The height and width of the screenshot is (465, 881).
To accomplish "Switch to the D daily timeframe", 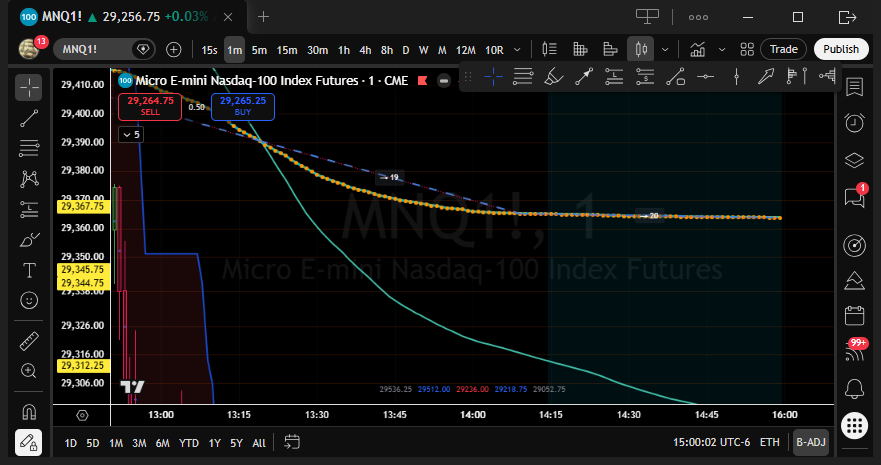I will (x=406, y=50).
